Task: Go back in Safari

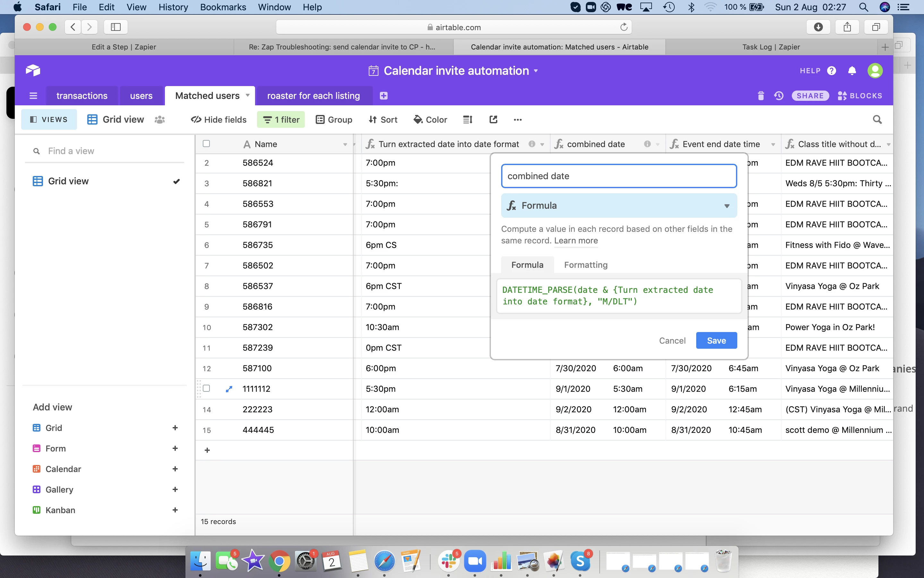Action: click(73, 27)
